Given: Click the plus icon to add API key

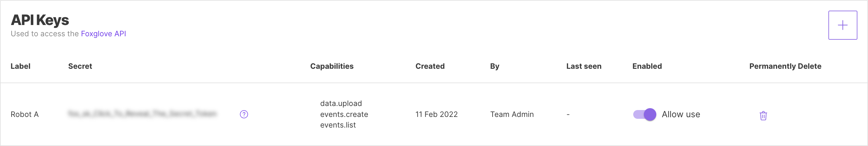Looking at the screenshot, I should click(842, 25).
